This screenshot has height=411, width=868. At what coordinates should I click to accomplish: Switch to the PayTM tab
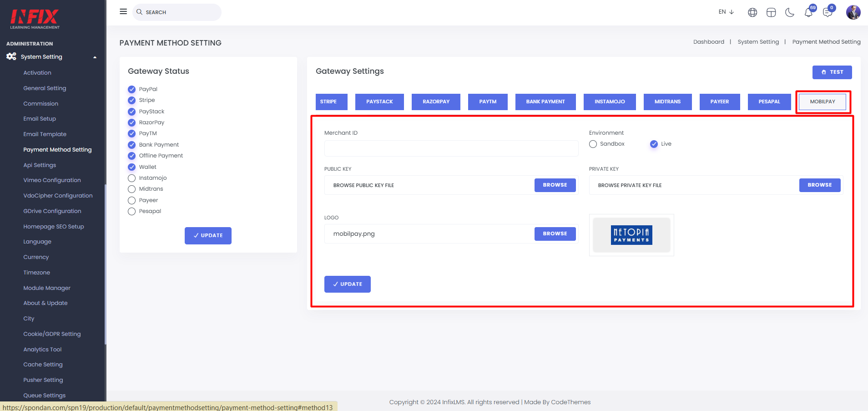coord(488,102)
